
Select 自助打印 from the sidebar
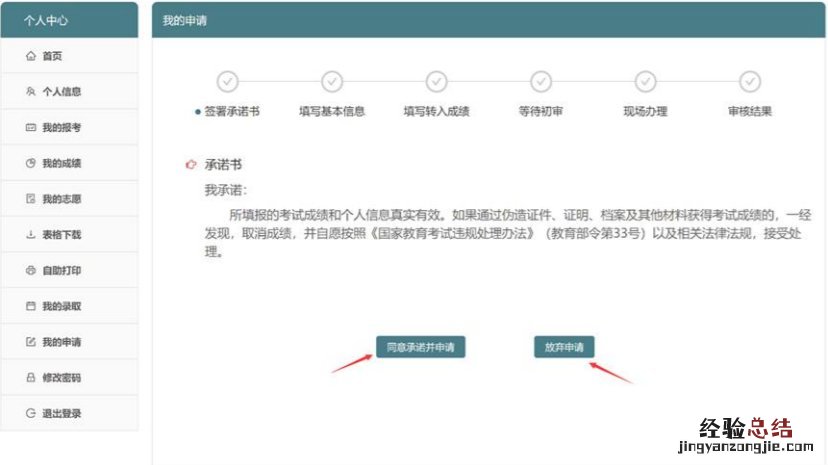click(x=69, y=270)
